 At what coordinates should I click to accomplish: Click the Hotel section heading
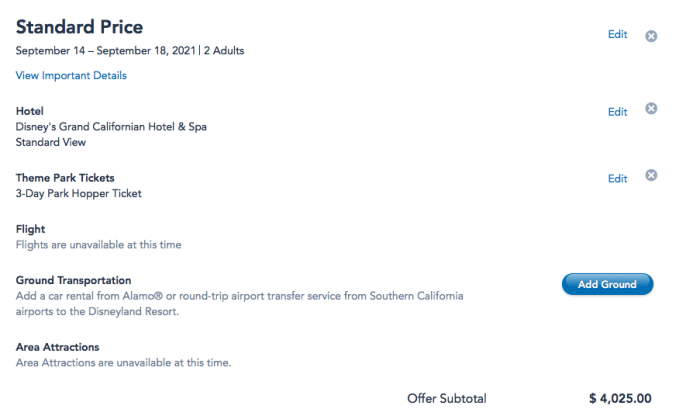30,111
